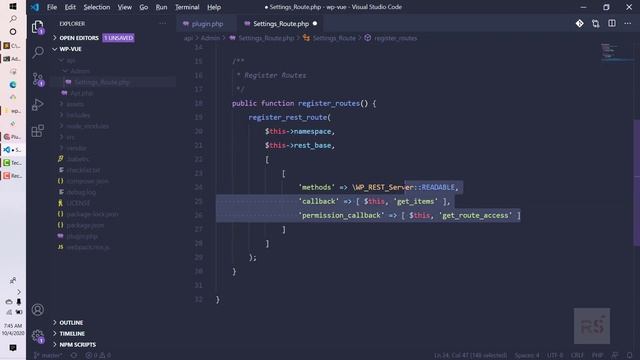Open composer.json in the file tree
This screenshot has width=640, height=360.
87,181
